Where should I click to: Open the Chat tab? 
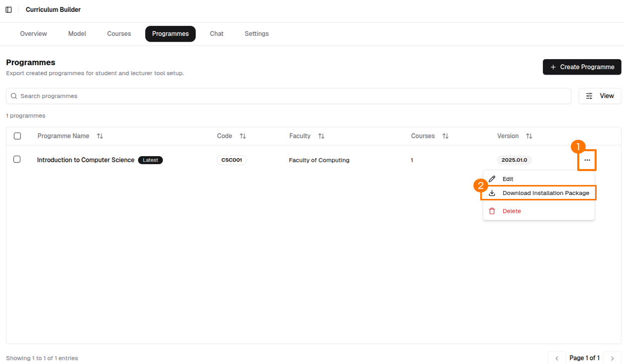click(x=217, y=34)
